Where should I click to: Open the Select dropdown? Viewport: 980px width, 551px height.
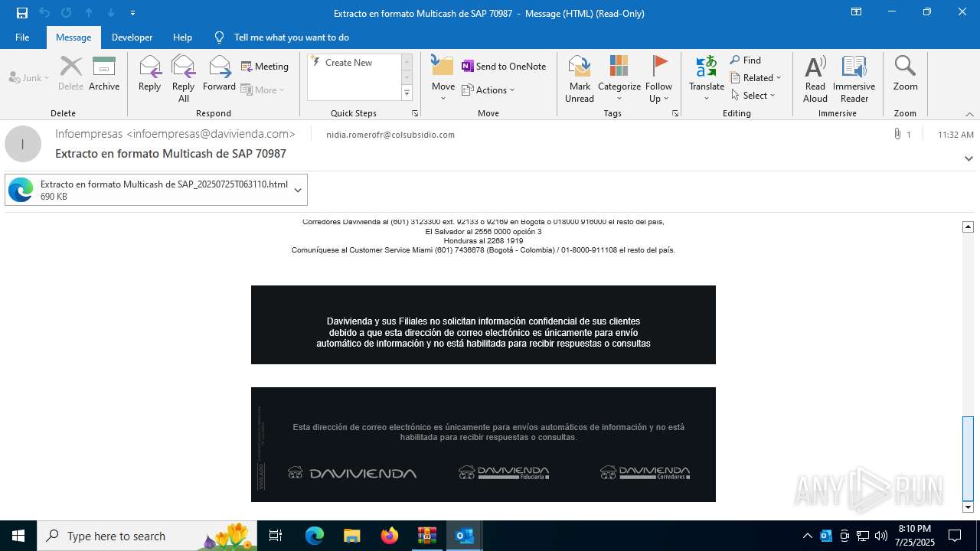[x=753, y=96]
